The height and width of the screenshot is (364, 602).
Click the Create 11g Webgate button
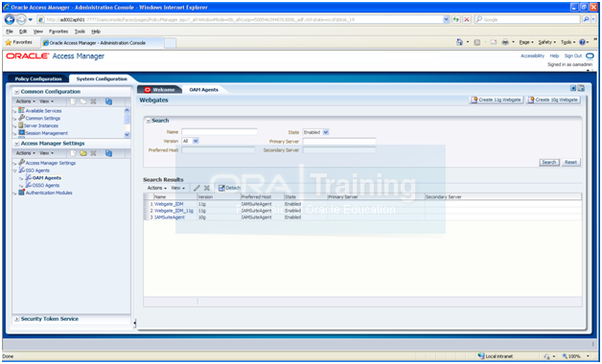pos(496,100)
